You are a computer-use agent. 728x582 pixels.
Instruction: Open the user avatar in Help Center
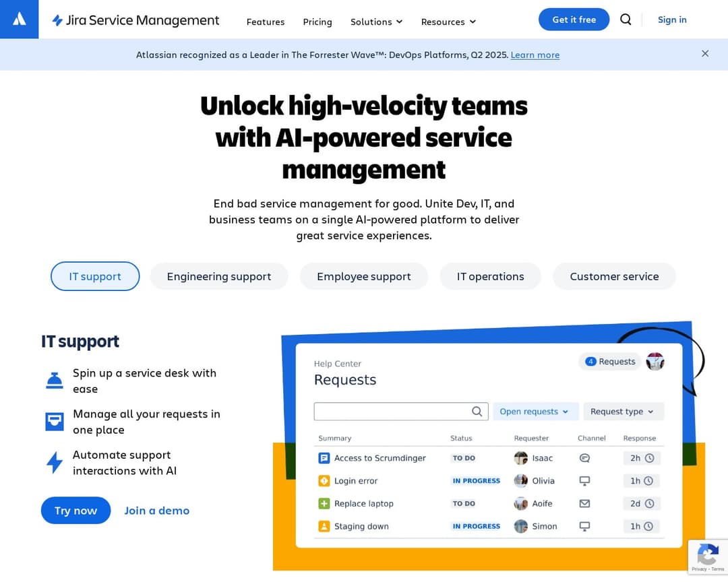(x=655, y=362)
